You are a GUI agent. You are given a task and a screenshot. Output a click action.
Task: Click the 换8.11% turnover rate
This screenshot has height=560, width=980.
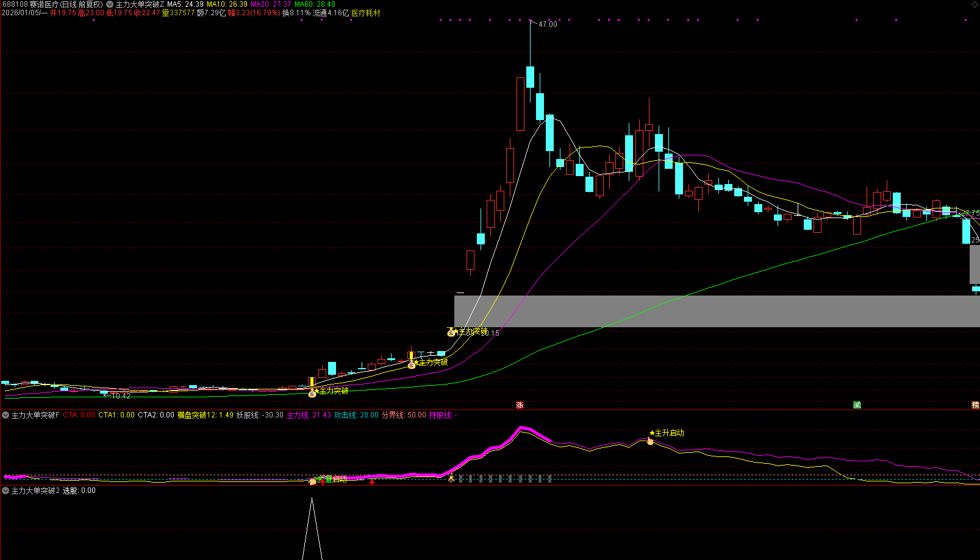296,13
